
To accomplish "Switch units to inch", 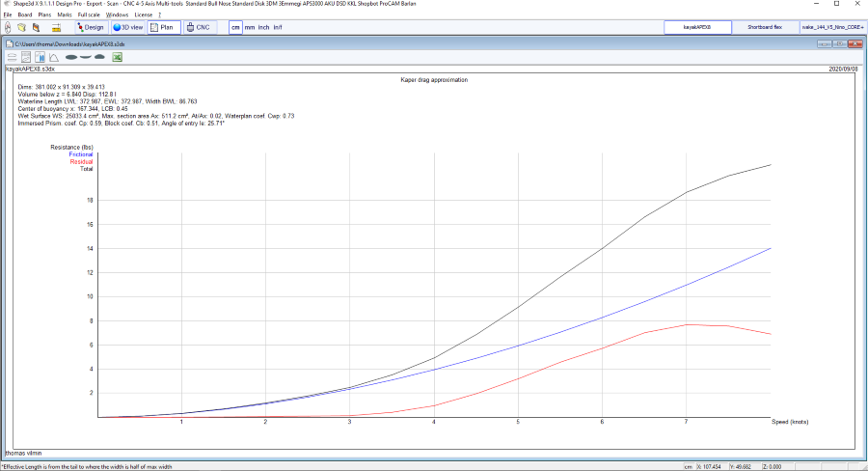I will tap(264, 28).
